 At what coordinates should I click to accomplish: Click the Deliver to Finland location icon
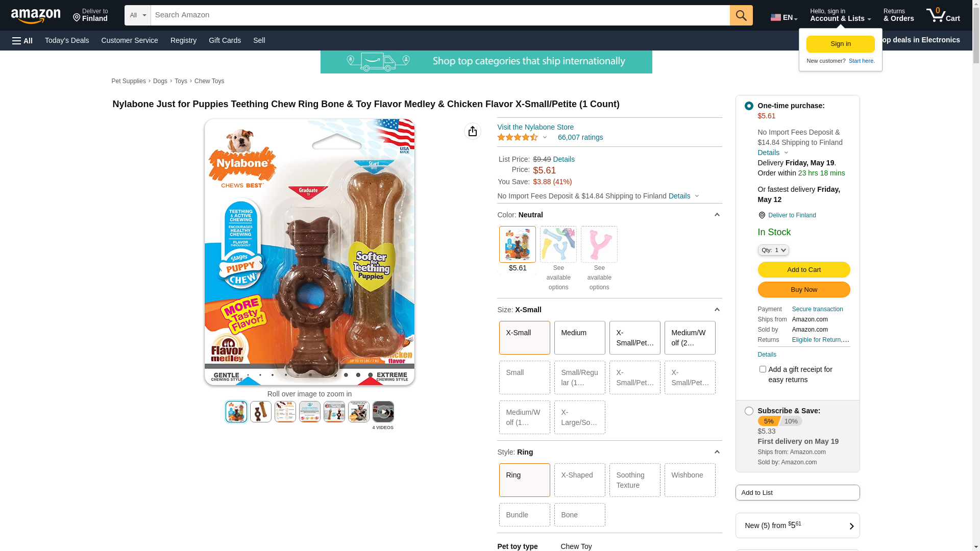point(762,215)
